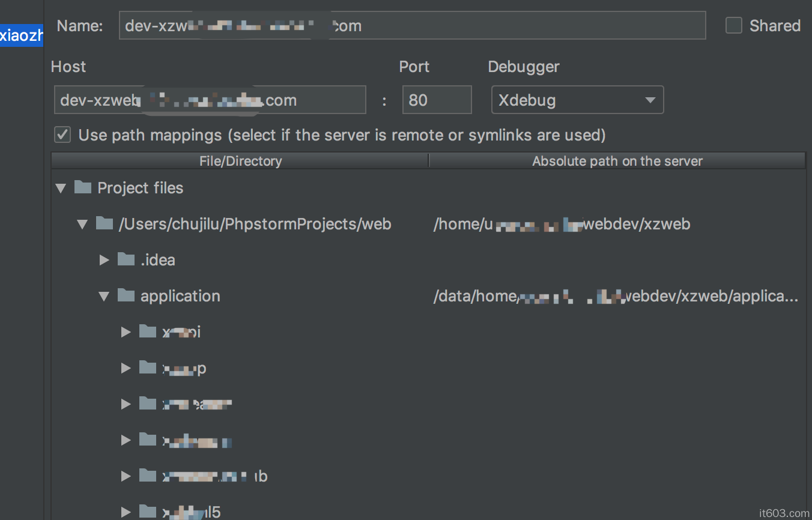Collapse the Project files tree node
This screenshot has width=812, height=520.
[x=60, y=189]
